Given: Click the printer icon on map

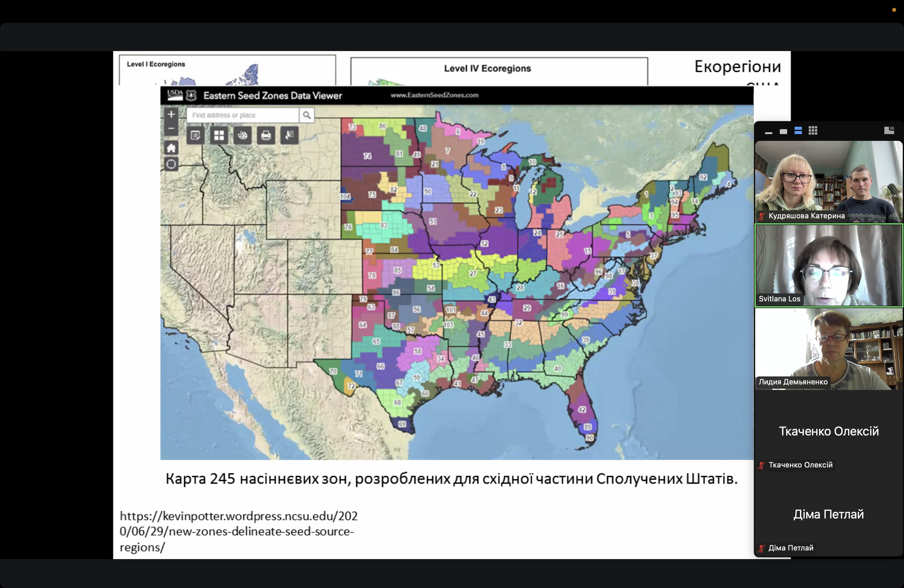Looking at the screenshot, I should tap(266, 136).
